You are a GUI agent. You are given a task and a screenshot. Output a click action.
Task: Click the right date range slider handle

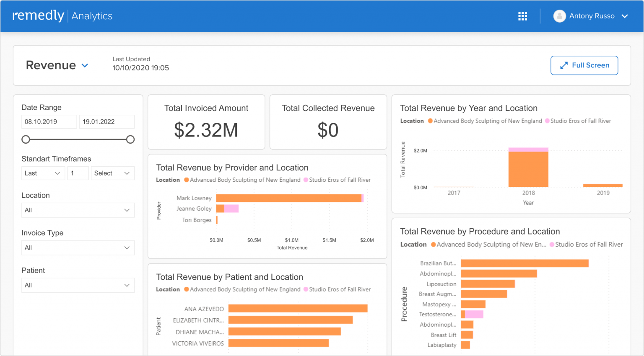coord(130,139)
